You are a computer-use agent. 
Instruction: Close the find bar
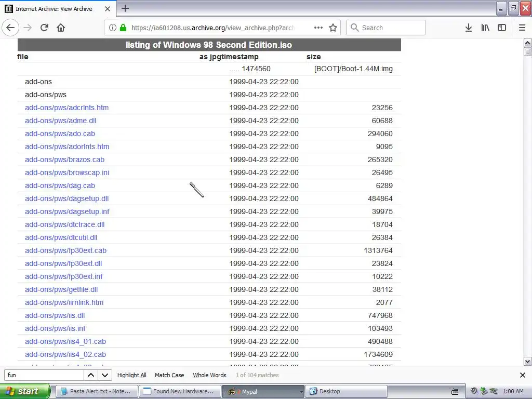point(523,375)
